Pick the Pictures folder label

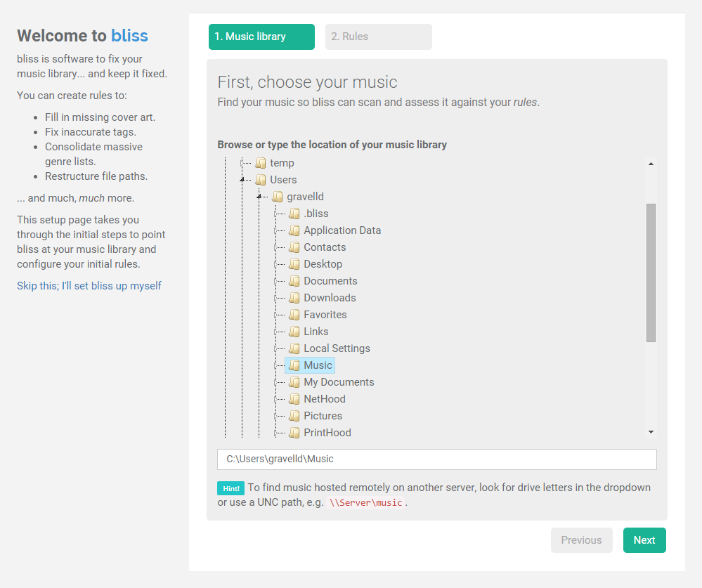pyautogui.click(x=323, y=416)
